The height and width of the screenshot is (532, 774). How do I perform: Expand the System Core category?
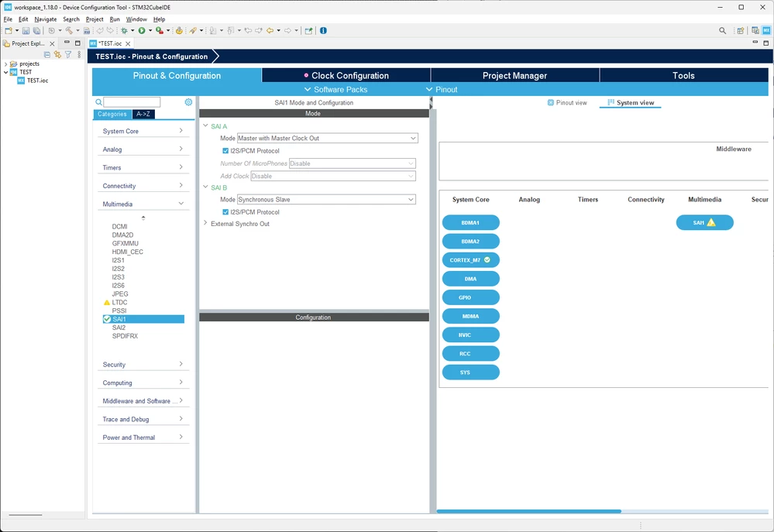[x=143, y=131]
